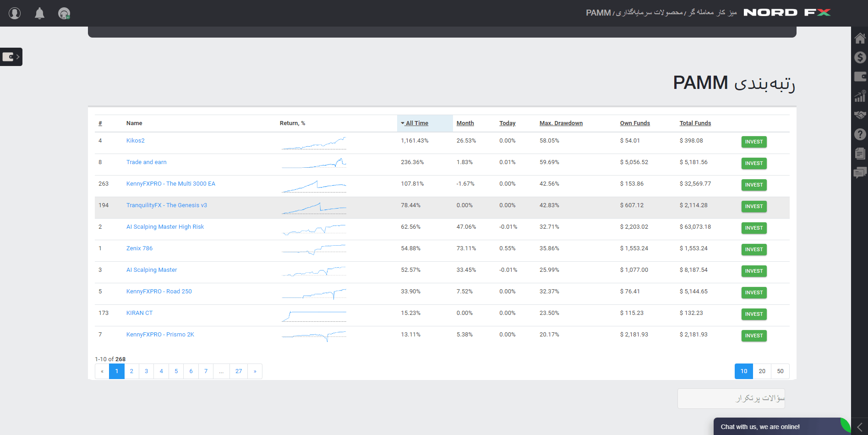Image resolution: width=868 pixels, height=435 pixels.
Task: Open the chat bubbles sidebar icon
Action: pyautogui.click(x=860, y=172)
